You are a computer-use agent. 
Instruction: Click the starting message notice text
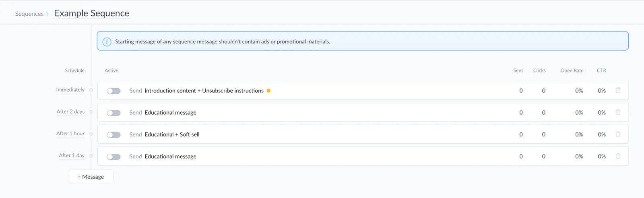(x=223, y=41)
